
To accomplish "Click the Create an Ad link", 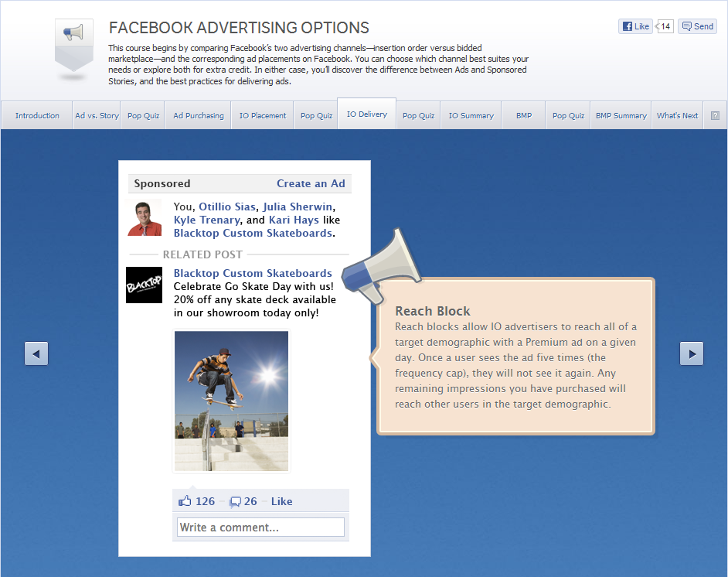I will tap(311, 183).
